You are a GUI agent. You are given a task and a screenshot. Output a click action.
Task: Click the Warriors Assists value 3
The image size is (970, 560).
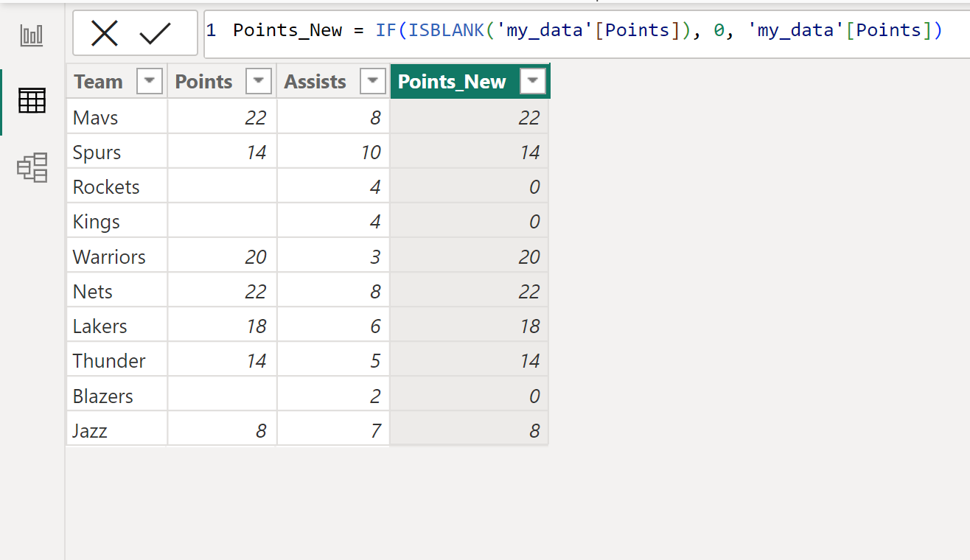(375, 256)
